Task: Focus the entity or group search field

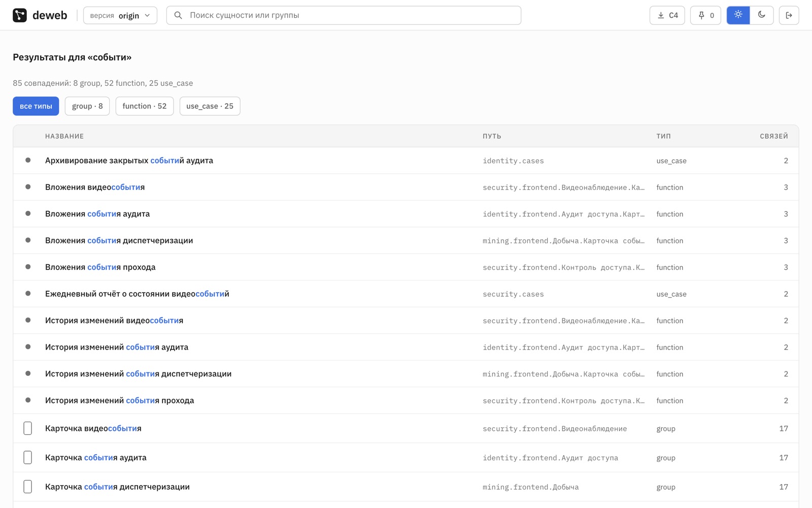Action: click(x=344, y=15)
